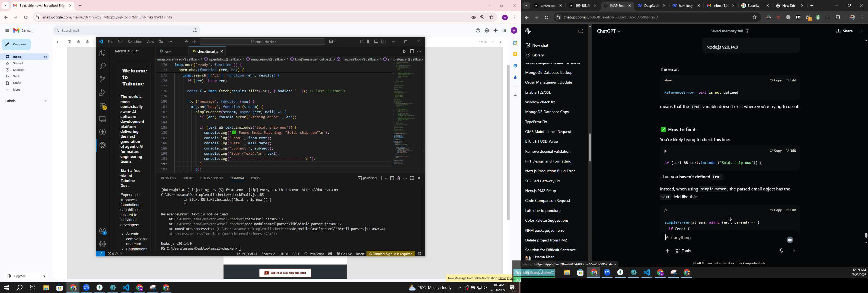The image size is (868, 293).
Task: Copy the ReferenceError vbnet code block
Action: pyautogui.click(x=776, y=80)
